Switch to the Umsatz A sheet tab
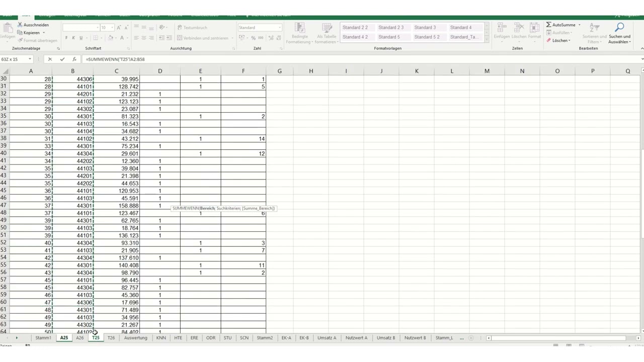This screenshot has width=644, height=362. point(327,338)
